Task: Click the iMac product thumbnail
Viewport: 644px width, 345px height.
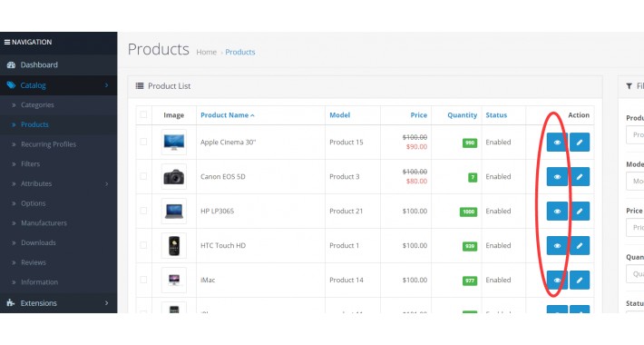Action: coord(174,280)
